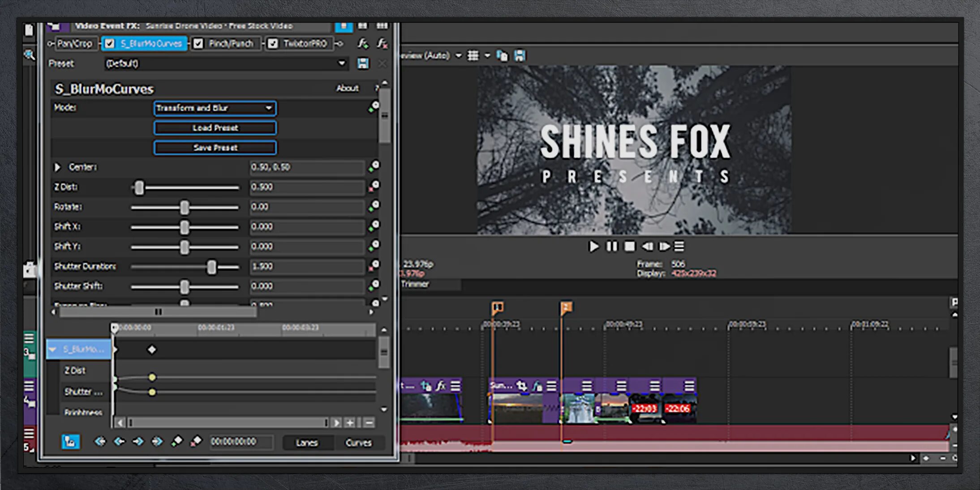The width and height of the screenshot is (980, 490).
Task: Step to the next frame in preview
Action: pos(664,247)
